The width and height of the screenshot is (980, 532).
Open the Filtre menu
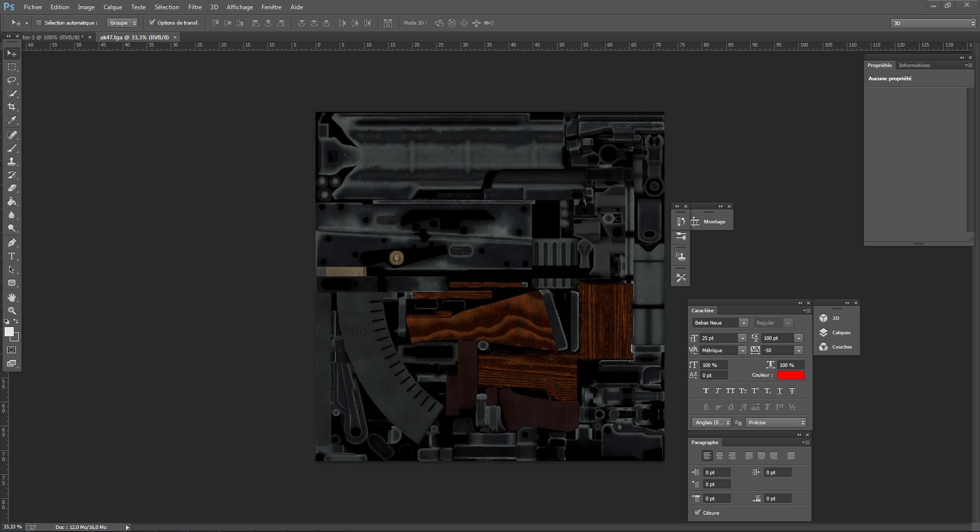pos(195,7)
